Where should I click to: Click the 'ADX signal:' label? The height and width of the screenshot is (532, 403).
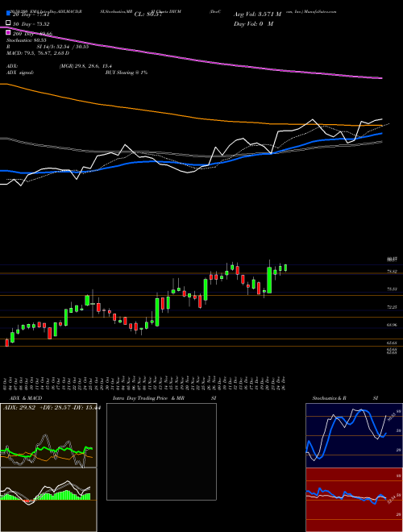pyautogui.click(x=20, y=73)
